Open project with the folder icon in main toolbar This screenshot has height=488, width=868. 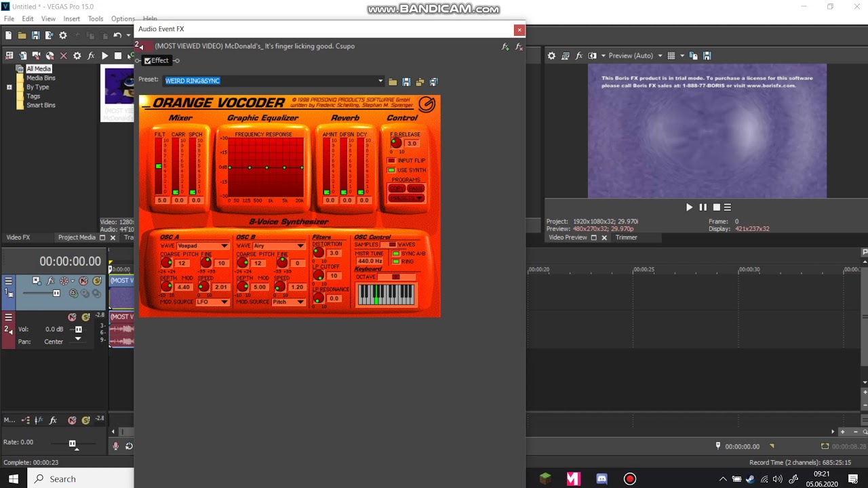tap(22, 35)
